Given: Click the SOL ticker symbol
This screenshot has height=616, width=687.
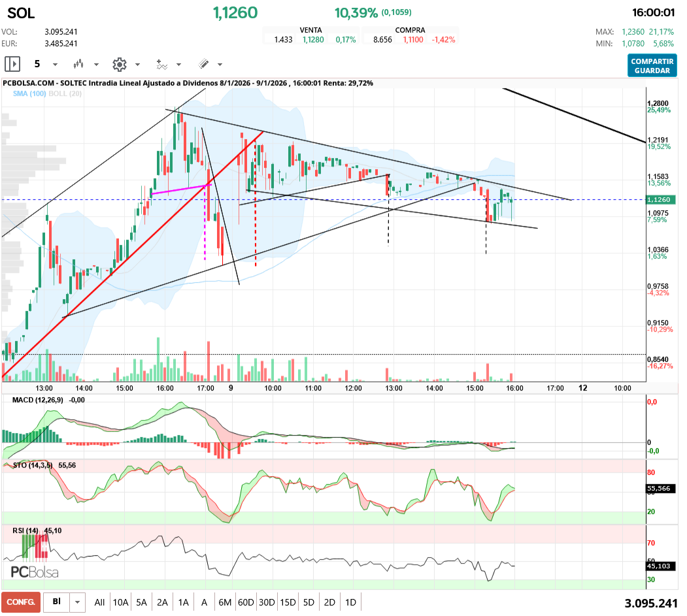Looking at the screenshot, I should coord(21,13).
